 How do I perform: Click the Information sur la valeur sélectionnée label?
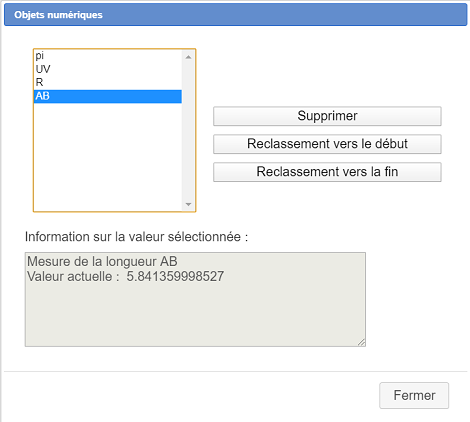(136, 237)
